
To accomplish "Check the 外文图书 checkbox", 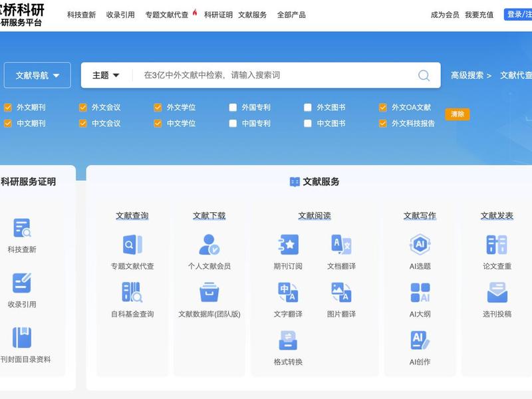I will point(308,108).
